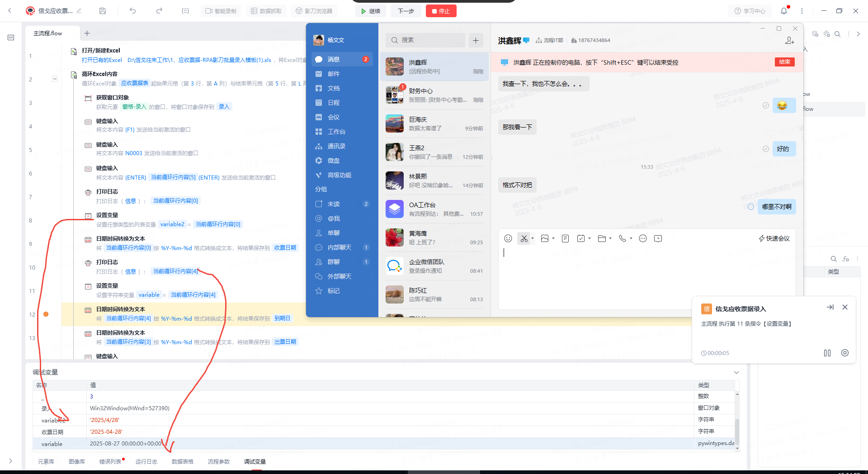Open 智能录制 smart recording
The width and height of the screenshot is (868, 474).
[x=221, y=11]
